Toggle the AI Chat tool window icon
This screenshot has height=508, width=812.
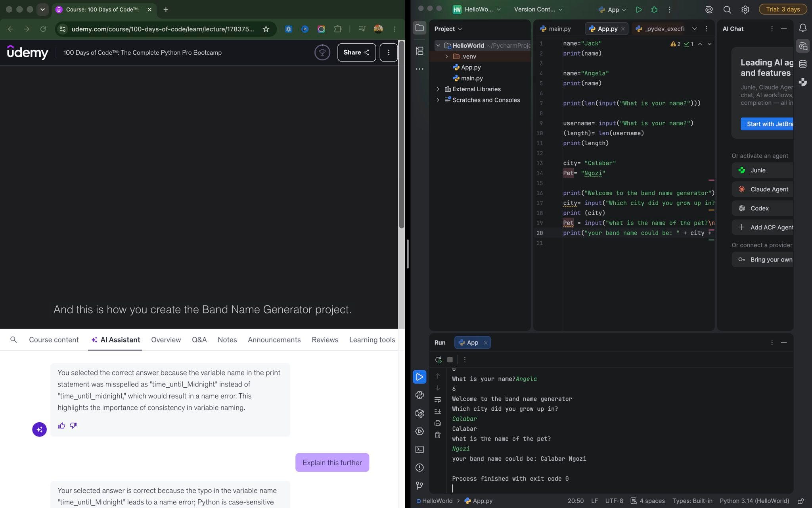pos(803,46)
